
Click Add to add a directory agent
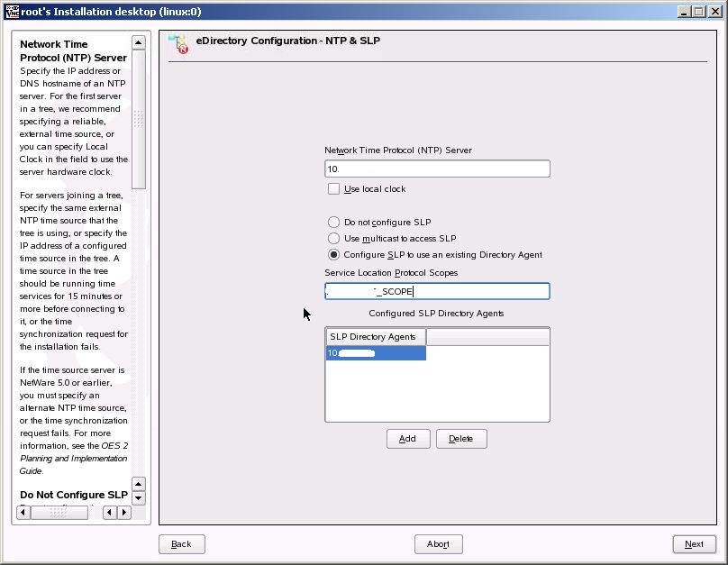pyautogui.click(x=408, y=439)
